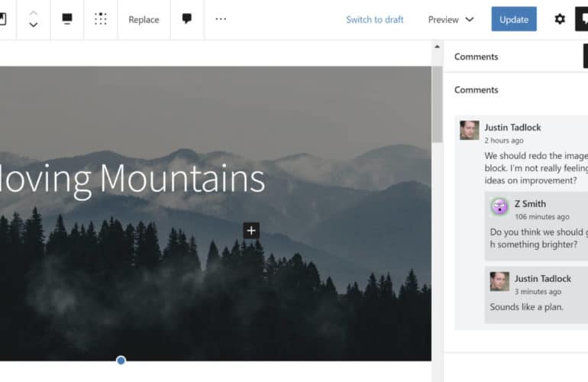The width and height of the screenshot is (588, 382).
Task: Add a block comment via speech bubble icon
Action: click(x=187, y=18)
